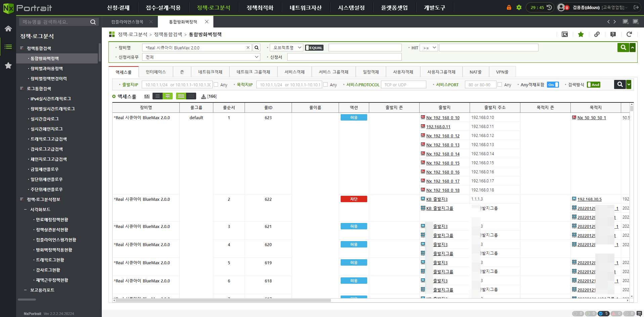Open help with question mark icon
Screen dimensions: 644x317
(613, 34)
